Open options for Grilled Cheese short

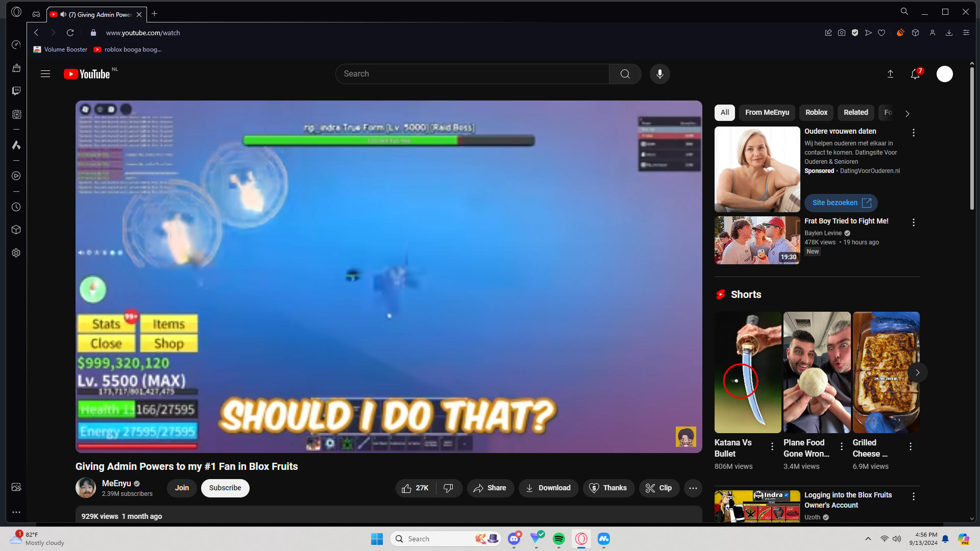tap(911, 446)
